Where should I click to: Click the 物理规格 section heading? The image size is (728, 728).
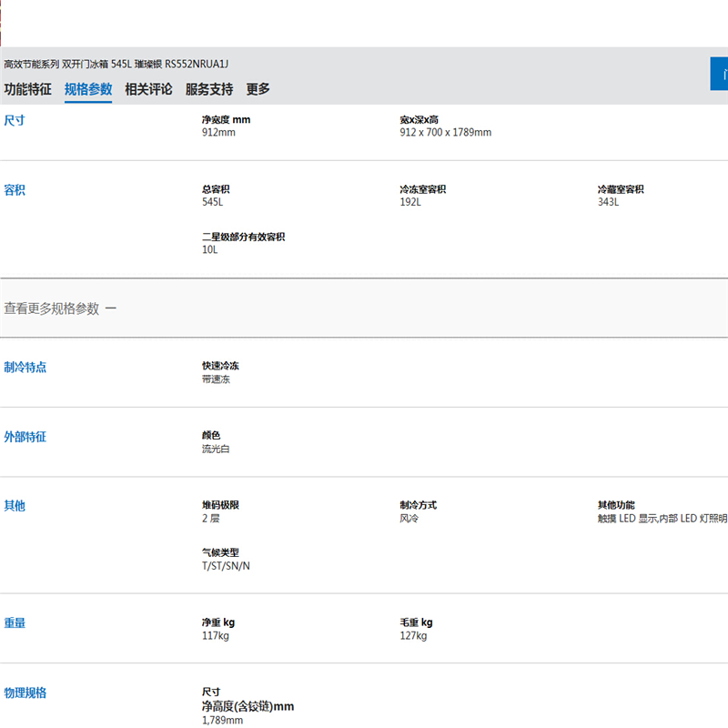[25, 693]
